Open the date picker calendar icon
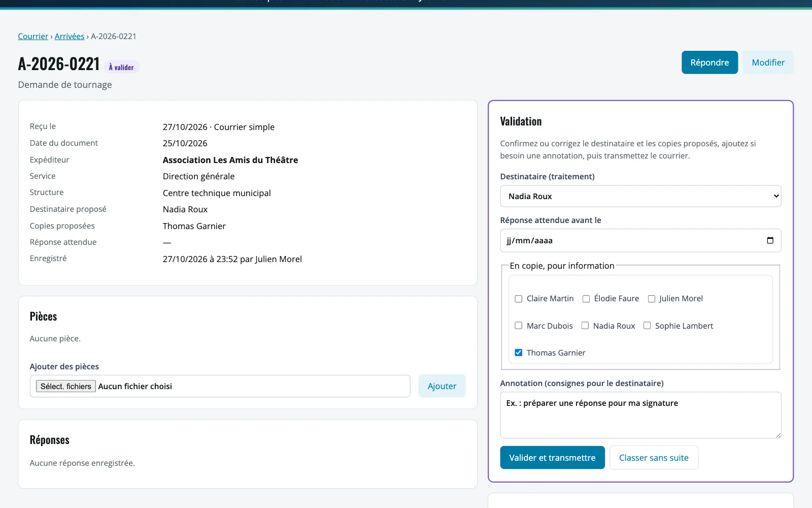 770,240
